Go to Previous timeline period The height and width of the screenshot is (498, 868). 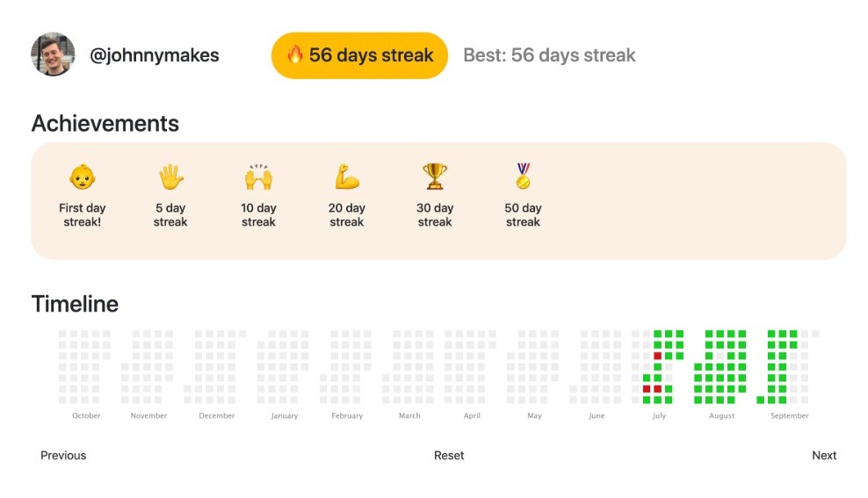tap(63, 455)
